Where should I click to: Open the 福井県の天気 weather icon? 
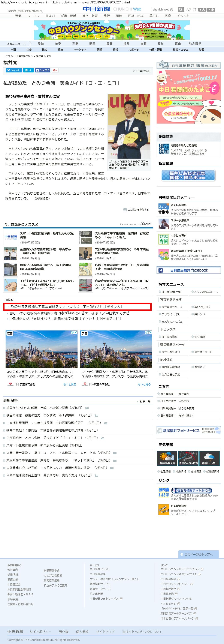(x=167, y=458)
